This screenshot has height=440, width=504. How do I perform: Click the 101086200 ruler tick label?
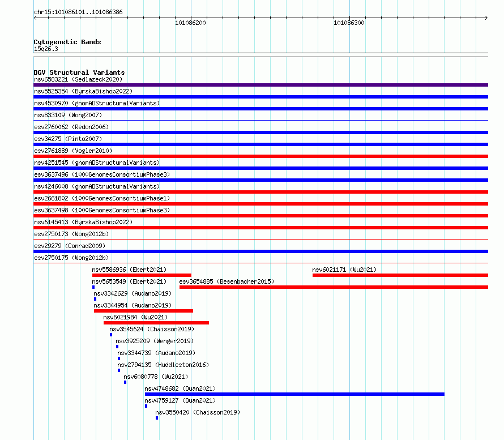pos(190,23)
